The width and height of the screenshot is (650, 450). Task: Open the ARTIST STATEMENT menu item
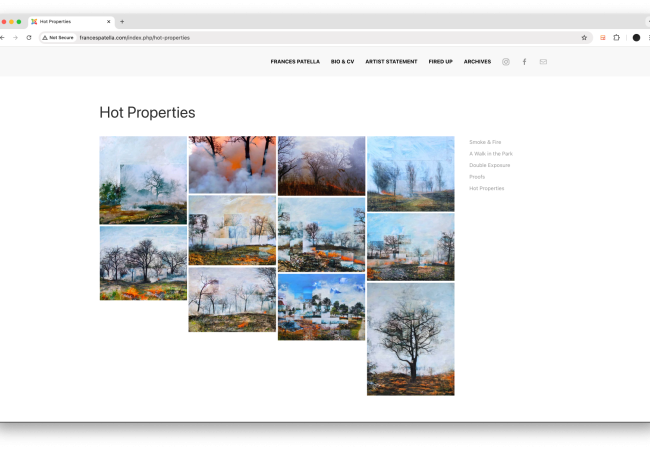click(391, 62)
